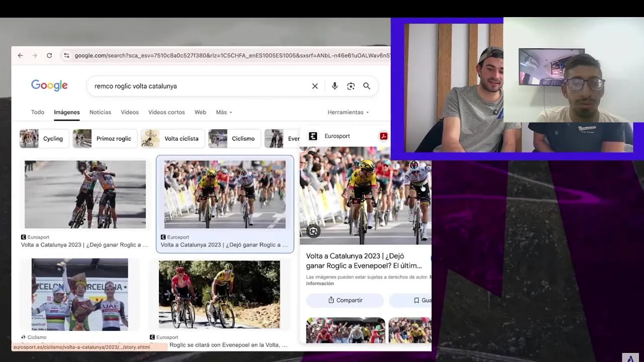Open the Videos tab
This screenshot has width=644, height=362.
pos(129,112)
